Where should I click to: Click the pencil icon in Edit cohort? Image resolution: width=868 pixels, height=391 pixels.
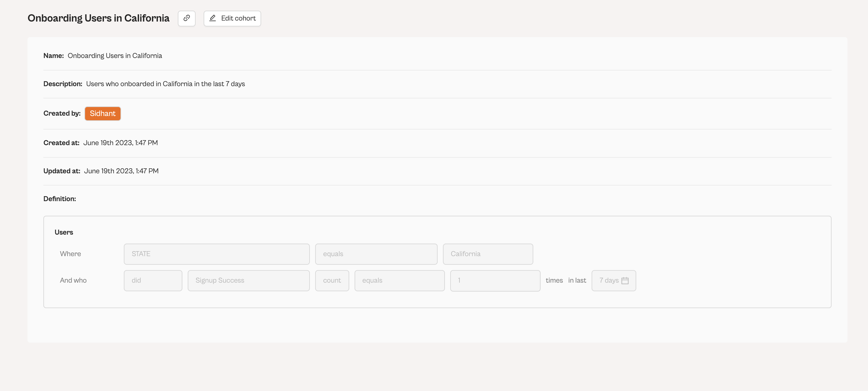click(x=213, y=18)
